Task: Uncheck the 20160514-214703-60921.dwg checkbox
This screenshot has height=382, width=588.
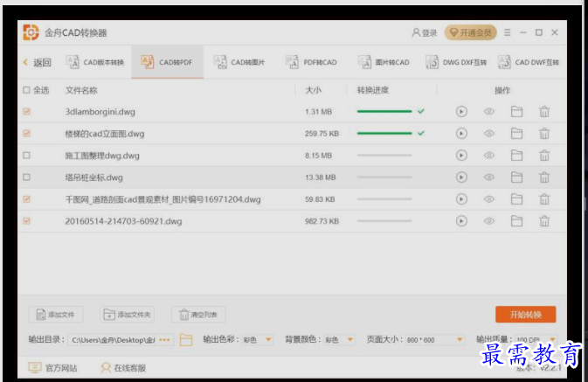Action: pyautogui.click(x=26, y=221)
